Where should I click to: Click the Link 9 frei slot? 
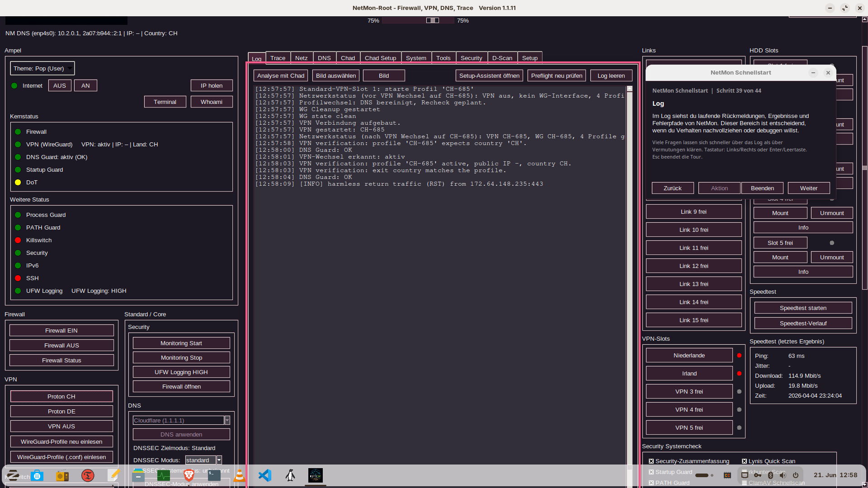point(694,212)
